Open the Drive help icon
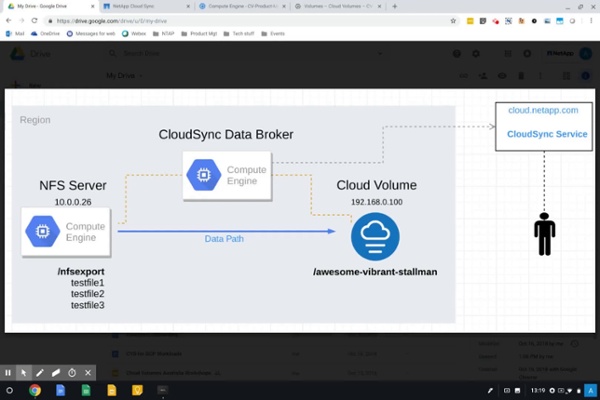This screenshot has width=600, height=400. click(457, 54)
